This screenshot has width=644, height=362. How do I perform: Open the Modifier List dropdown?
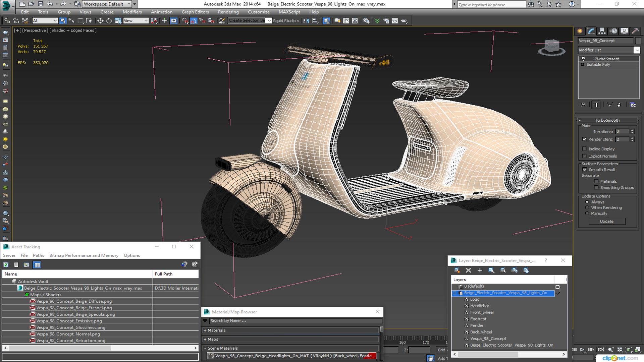point(637,50)
